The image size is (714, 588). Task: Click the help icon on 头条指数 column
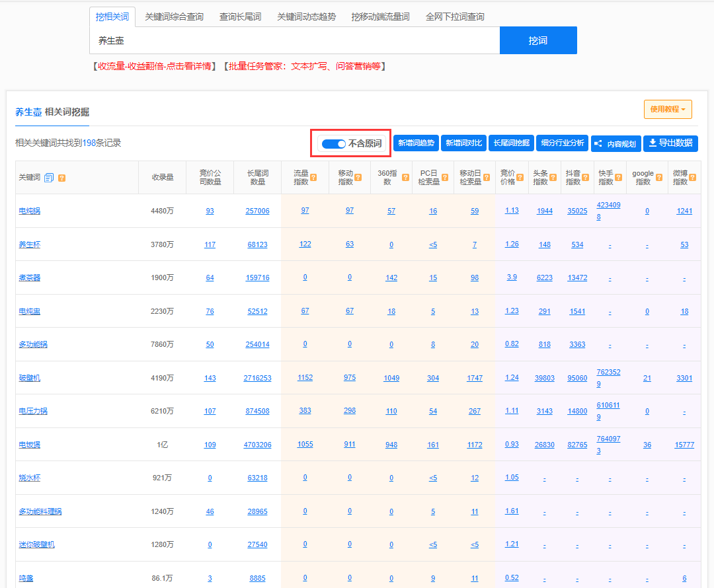553,178
